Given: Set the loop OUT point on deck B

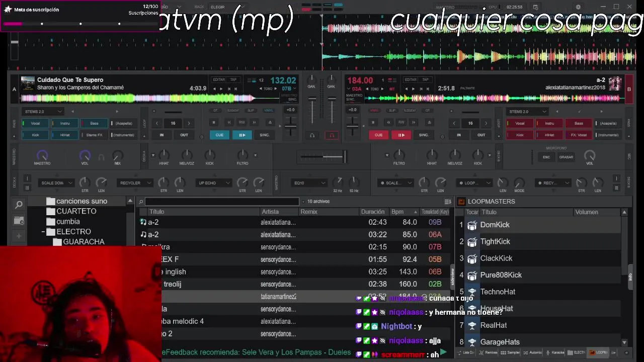Looking at the screenshot, I should click(x=481, y=135).
